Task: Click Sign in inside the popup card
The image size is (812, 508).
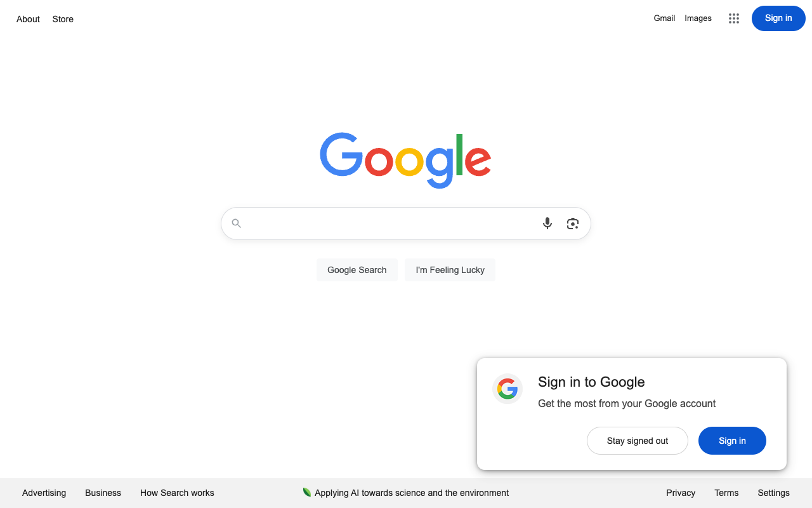Action: tap(732, 441)
